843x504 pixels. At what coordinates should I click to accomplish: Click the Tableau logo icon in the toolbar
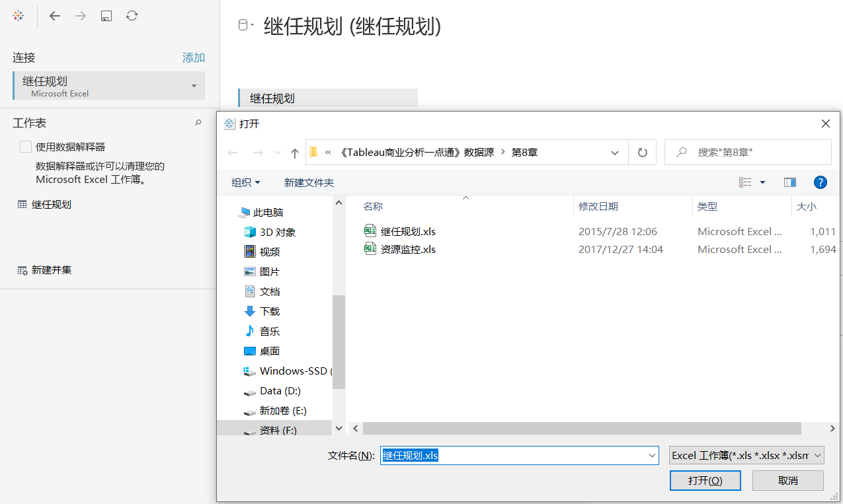[x=19, y=15]
